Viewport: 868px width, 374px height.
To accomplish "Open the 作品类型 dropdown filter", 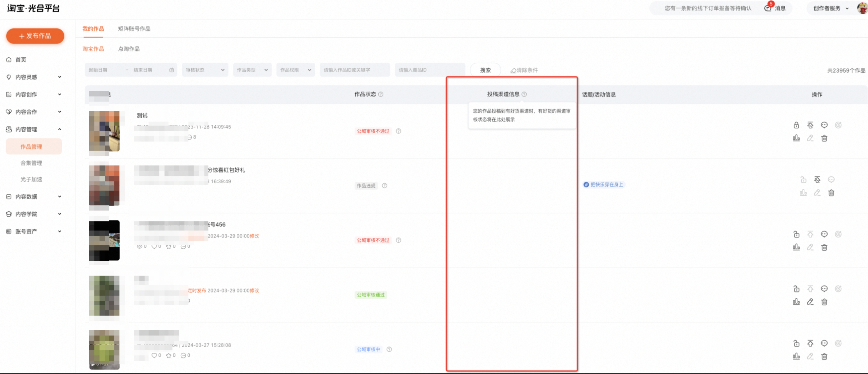I will (252, 70).
